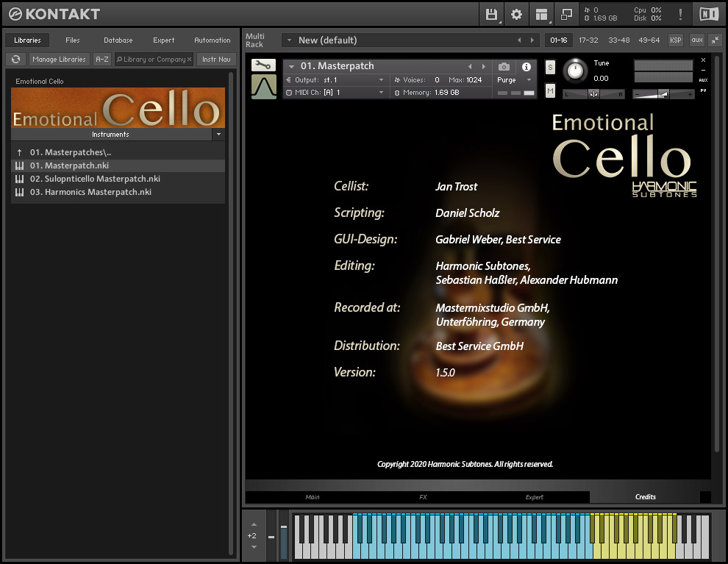Open the workspace layout panel icon

541,14
